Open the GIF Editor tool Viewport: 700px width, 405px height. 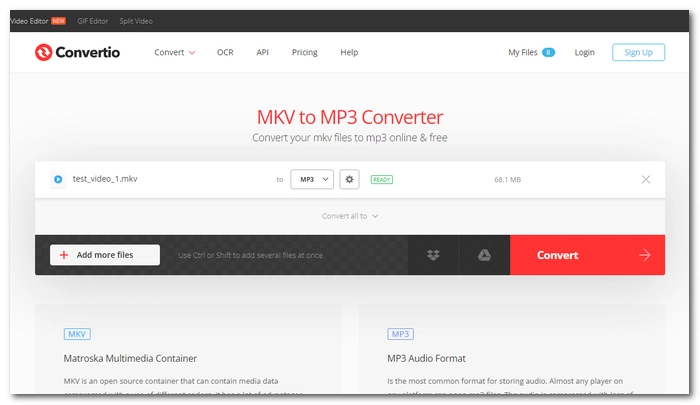pyautogui.click(x=92, y=21)
